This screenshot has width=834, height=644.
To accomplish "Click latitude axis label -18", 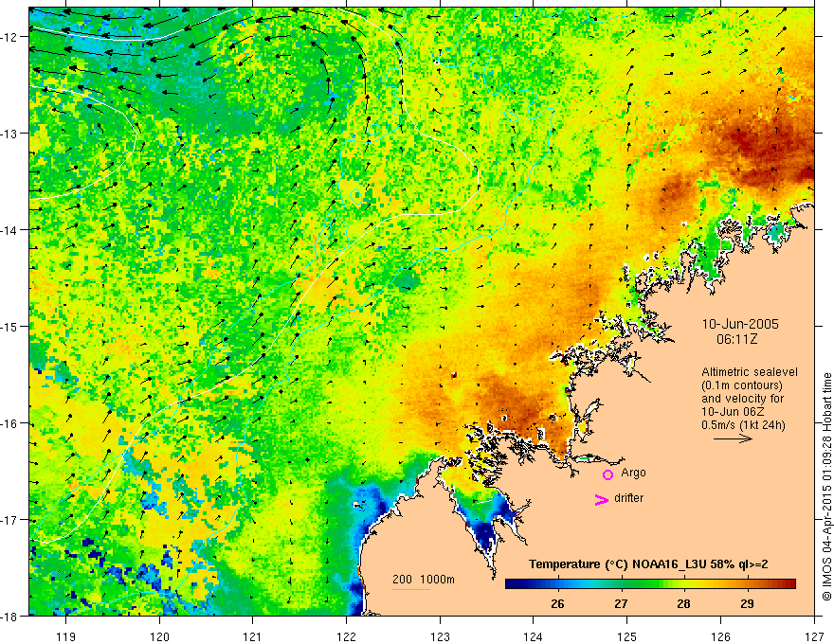I will [11, 616].
